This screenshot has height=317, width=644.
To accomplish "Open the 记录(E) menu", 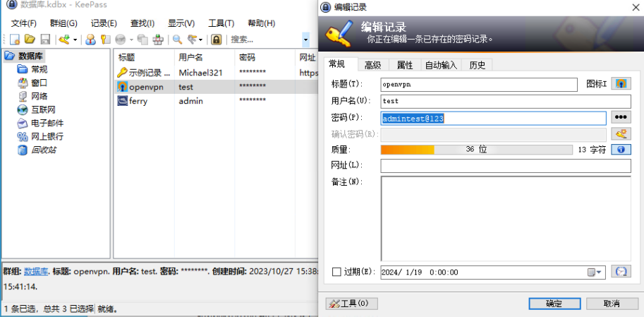I will pyautogui.click(x=104, y=23).
